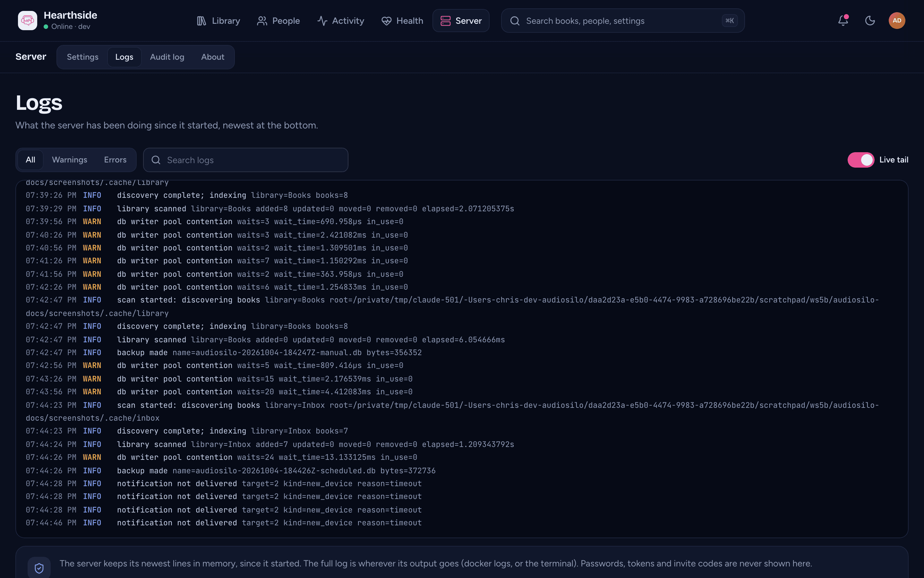Filter logs to Warnings only
Viewport: 924px width, 578px height.
coord(70,160)
